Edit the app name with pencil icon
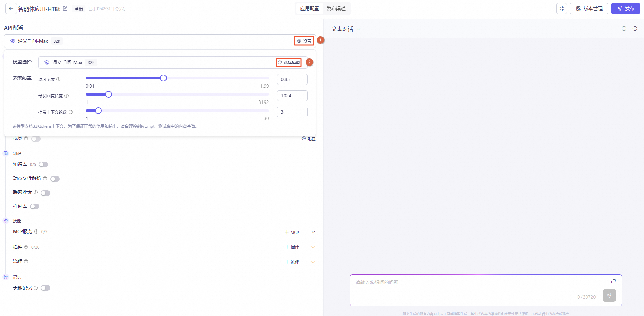Screen dimensions: 644x316 click(65, 8)
